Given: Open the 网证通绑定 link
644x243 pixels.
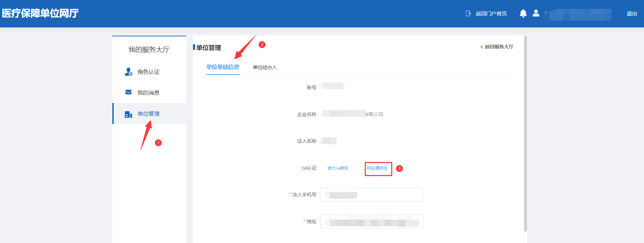Looking at the screenshot, I should [x=377, y=168].
